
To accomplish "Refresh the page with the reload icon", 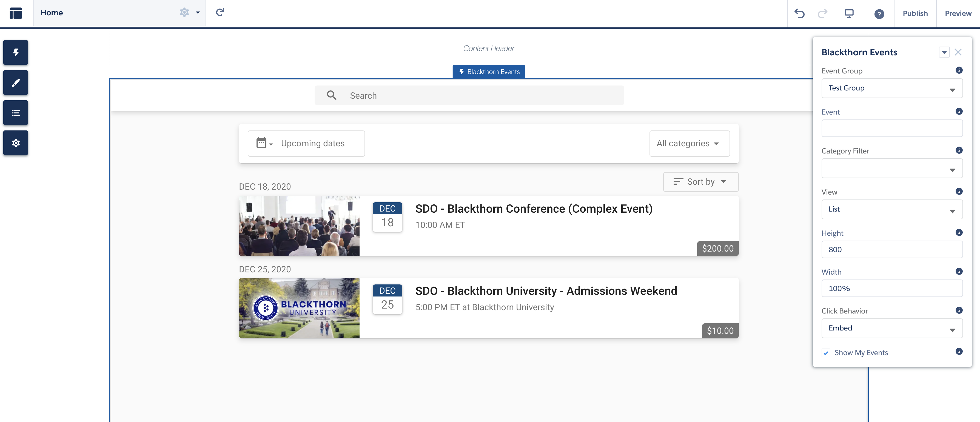I will [220, 13].
